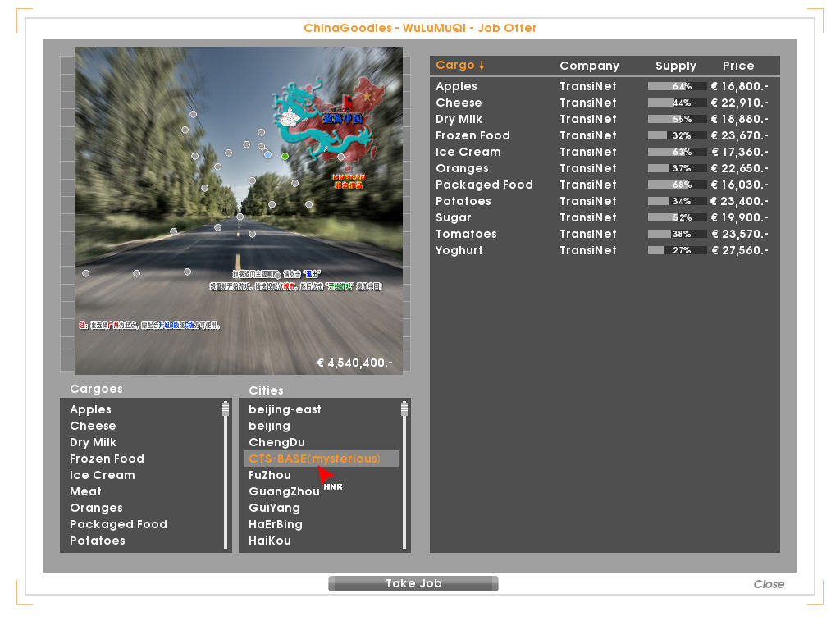Choose Packaged Food in the Cargoes list

click(x=118, y=524)
